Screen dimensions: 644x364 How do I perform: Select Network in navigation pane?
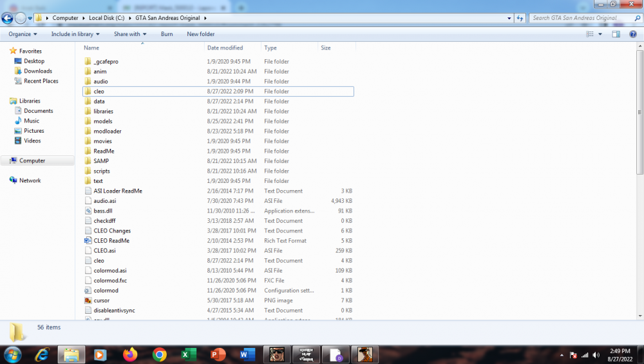pyautogui.click(x=30, y=180)
